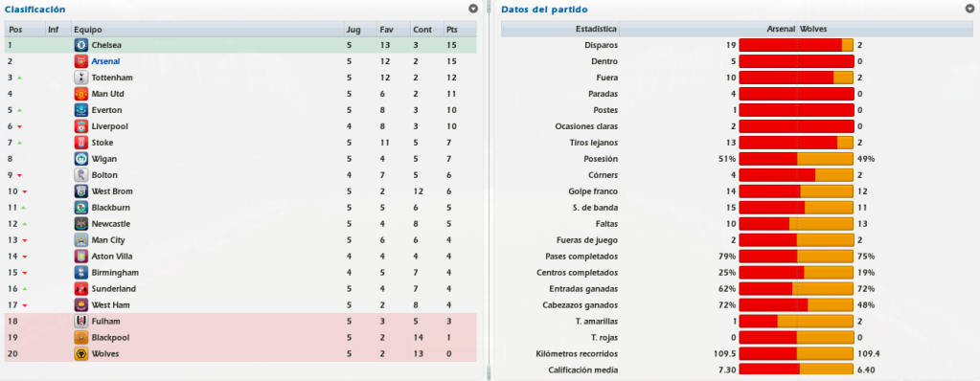The width and height of the screenshot is (980, 381).
Task: Click the Blackpool club badge icon
Action: coord(80,337)
